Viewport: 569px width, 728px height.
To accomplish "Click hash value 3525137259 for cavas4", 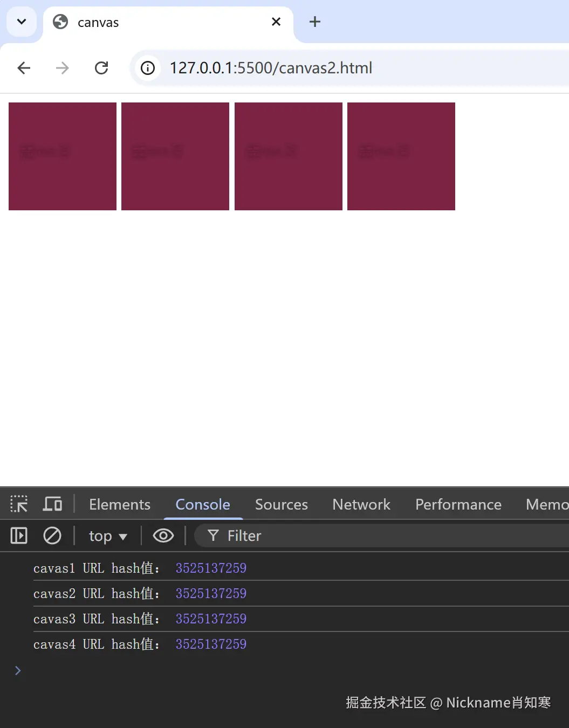I will (211, 644).
